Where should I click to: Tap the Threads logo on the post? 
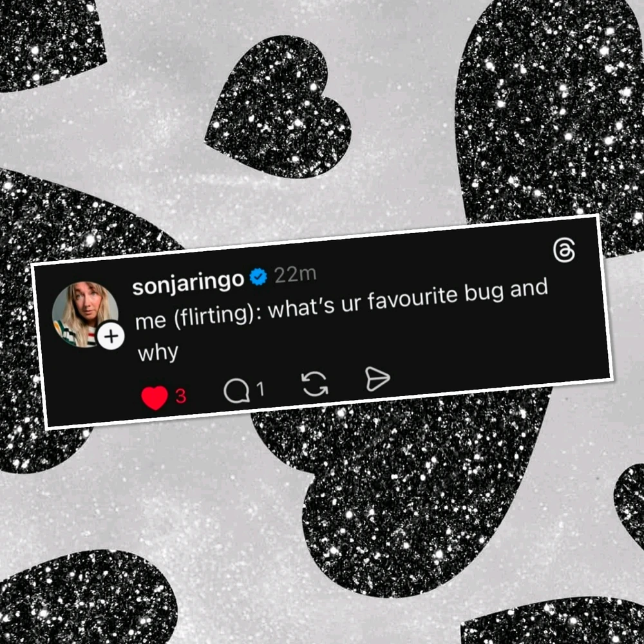(x=564, y=251)
